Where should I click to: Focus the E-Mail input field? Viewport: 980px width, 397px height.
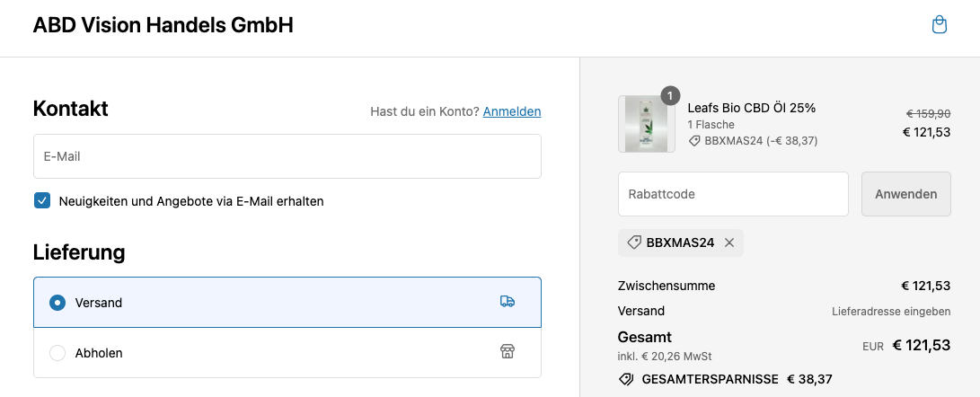pyautogui.click(x=287, y=156)
